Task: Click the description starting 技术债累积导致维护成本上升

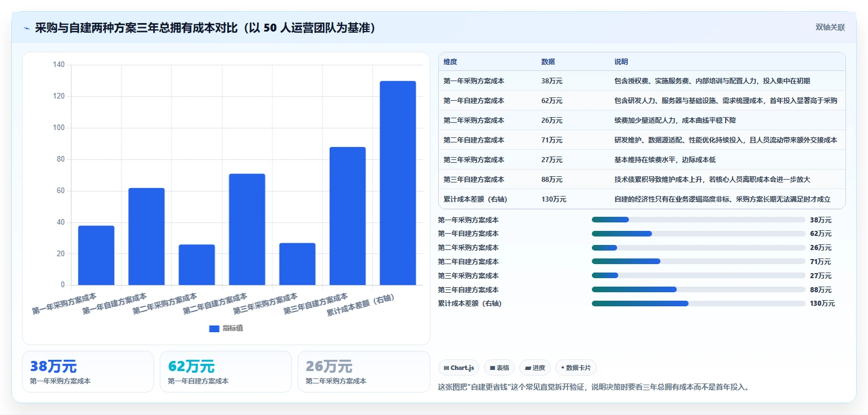Action: [712, 180]
